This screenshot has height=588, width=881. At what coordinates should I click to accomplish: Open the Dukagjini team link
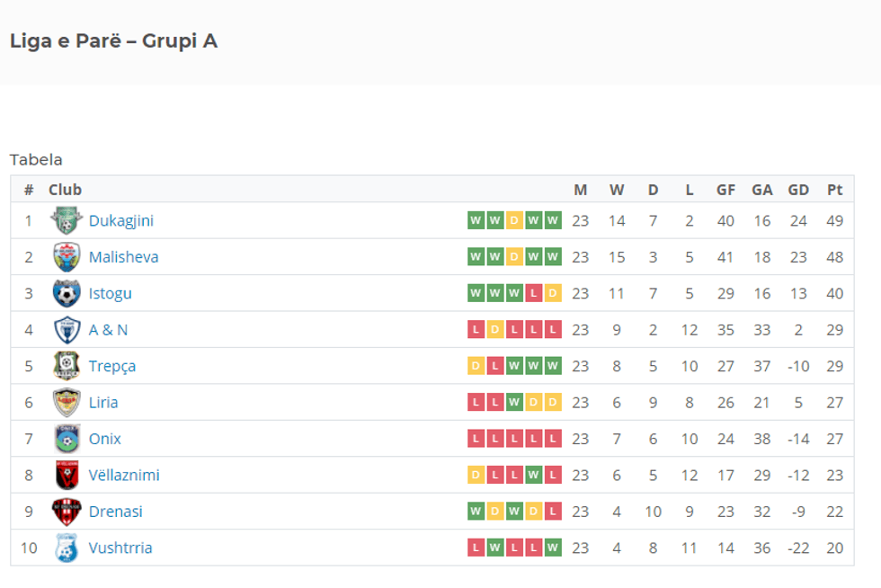pyautogui.click(x=121, y=220)
